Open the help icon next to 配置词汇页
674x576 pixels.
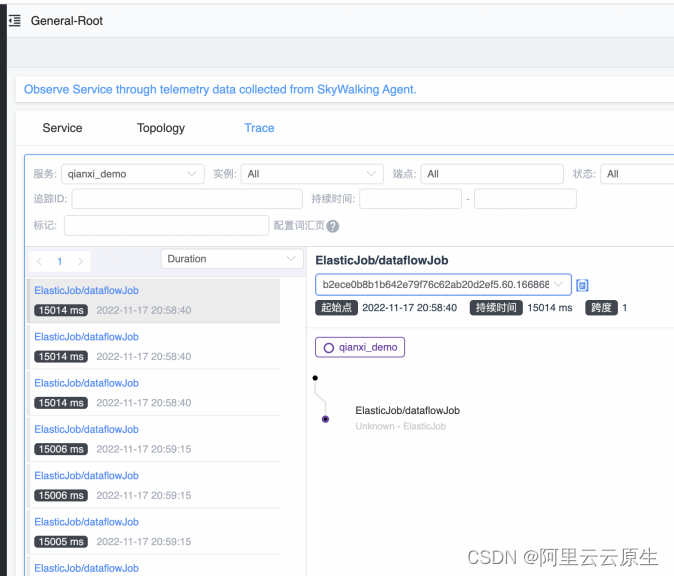pyautogui.click(x=332, y=226)
